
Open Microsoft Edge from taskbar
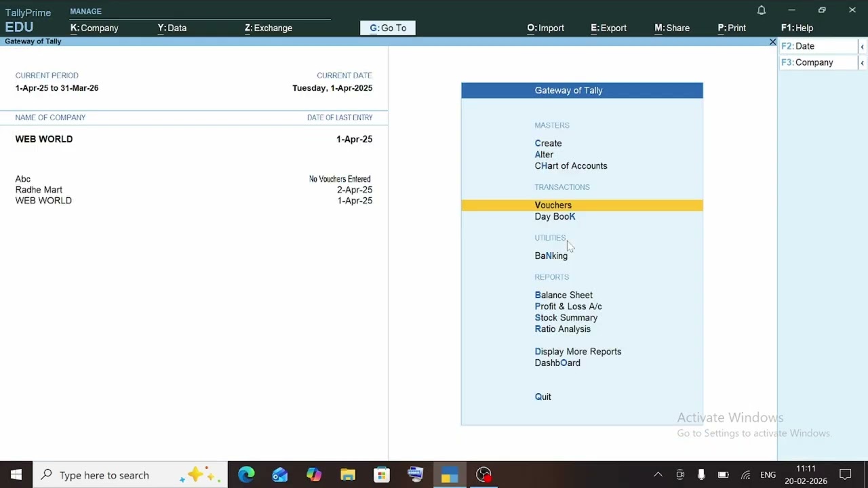point(246,474)
